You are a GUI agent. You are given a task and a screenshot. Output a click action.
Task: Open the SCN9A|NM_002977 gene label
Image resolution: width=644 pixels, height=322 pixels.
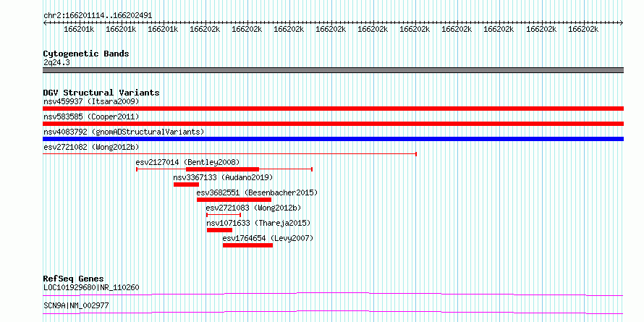click(x=76, y=305)
